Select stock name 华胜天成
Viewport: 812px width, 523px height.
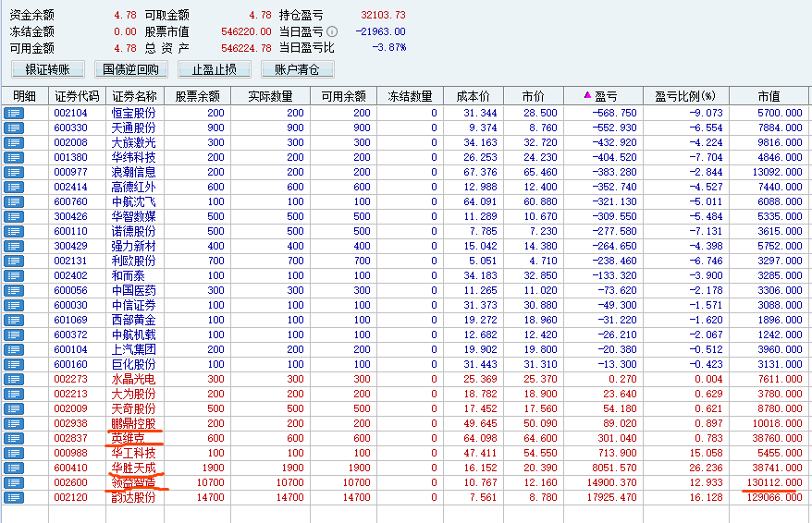click(x=133, y=468)
